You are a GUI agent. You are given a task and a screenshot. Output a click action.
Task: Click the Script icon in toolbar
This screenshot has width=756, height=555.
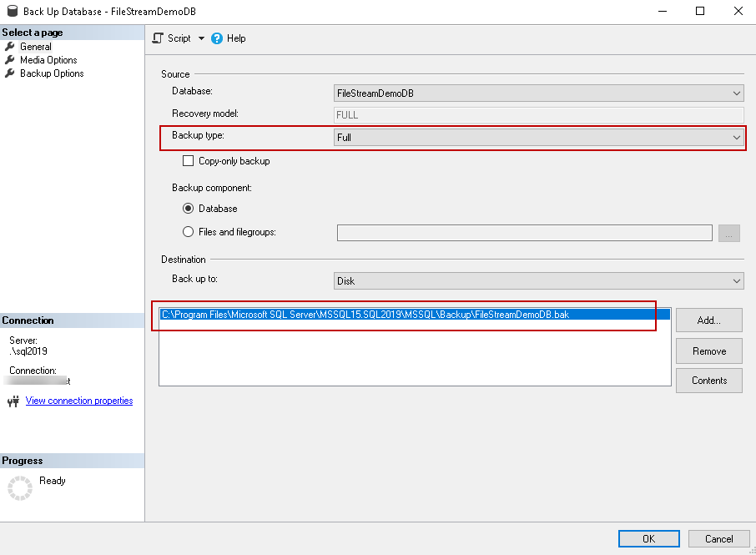click(157, 38)
